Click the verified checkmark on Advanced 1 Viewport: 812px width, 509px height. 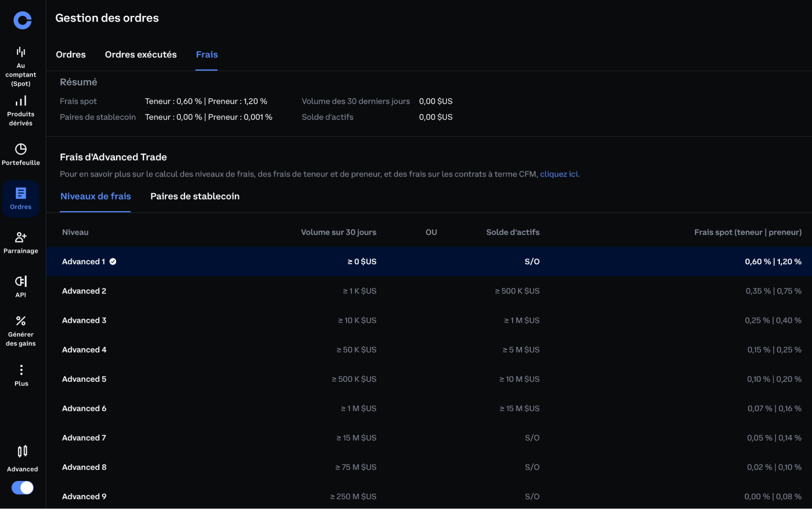point(113,261)
